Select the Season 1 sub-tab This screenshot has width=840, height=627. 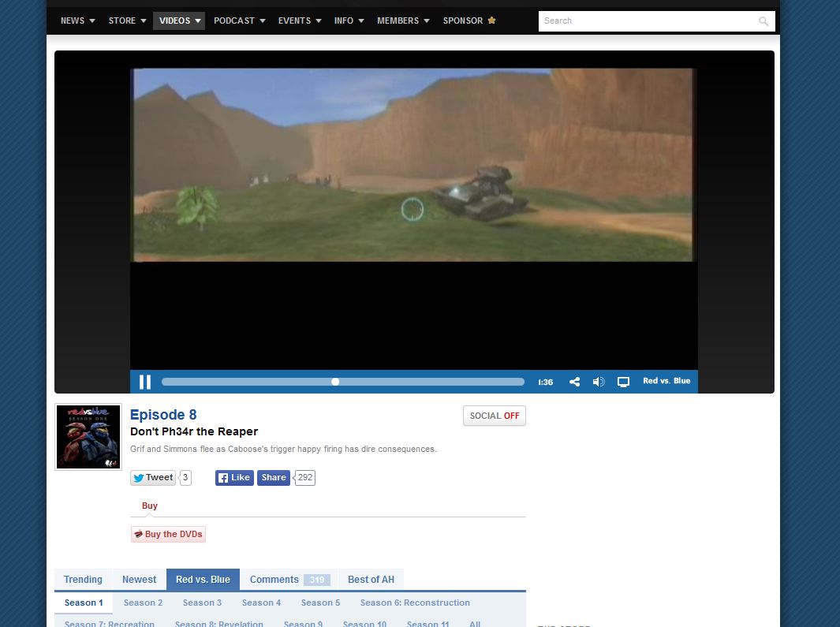pyautogui.click(x=84, y=603)
